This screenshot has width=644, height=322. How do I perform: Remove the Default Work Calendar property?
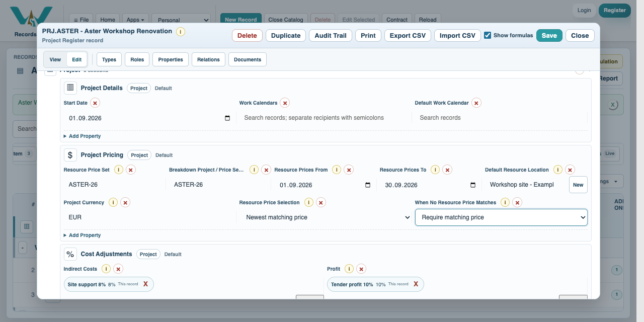tap(476, 103)
